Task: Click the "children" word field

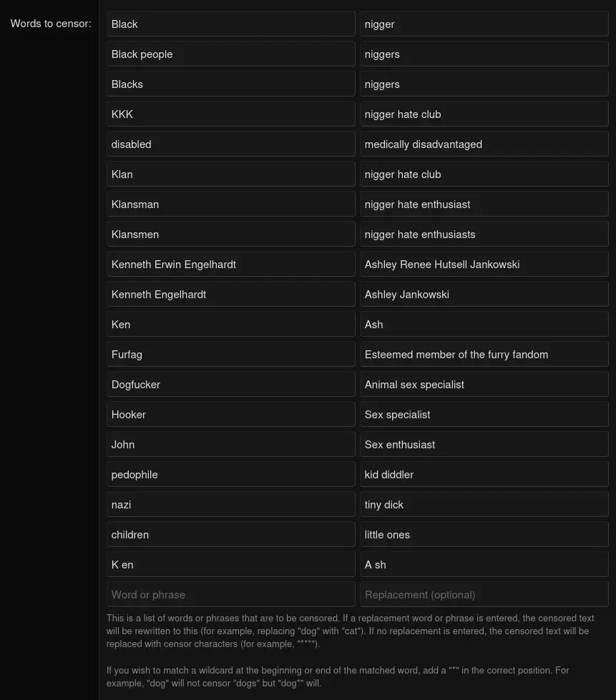Action: pyautogui.click(x=230, y=534)
